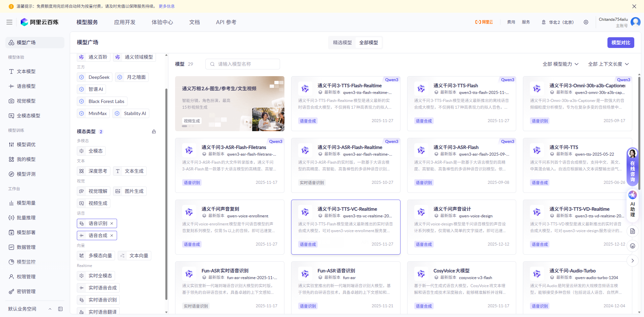
Task: Click the 阿里云 header link
Action: click(x=484, y=22)
